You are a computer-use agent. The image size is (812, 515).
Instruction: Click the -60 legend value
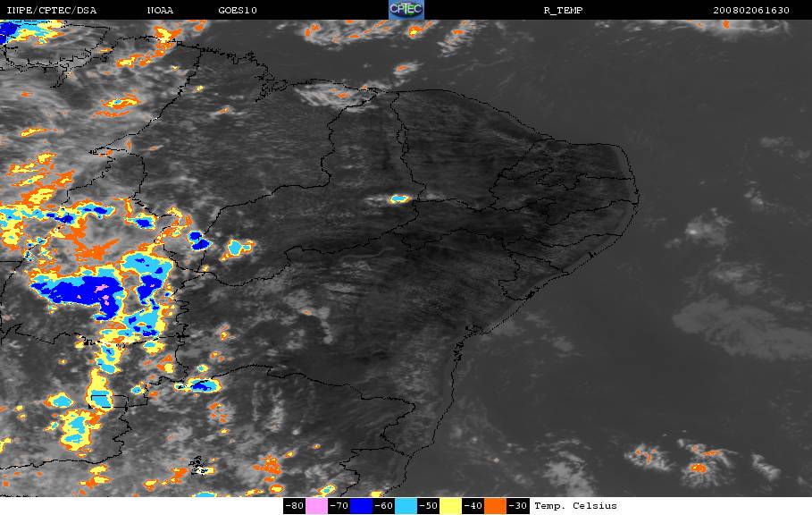[x=383, y=506]
